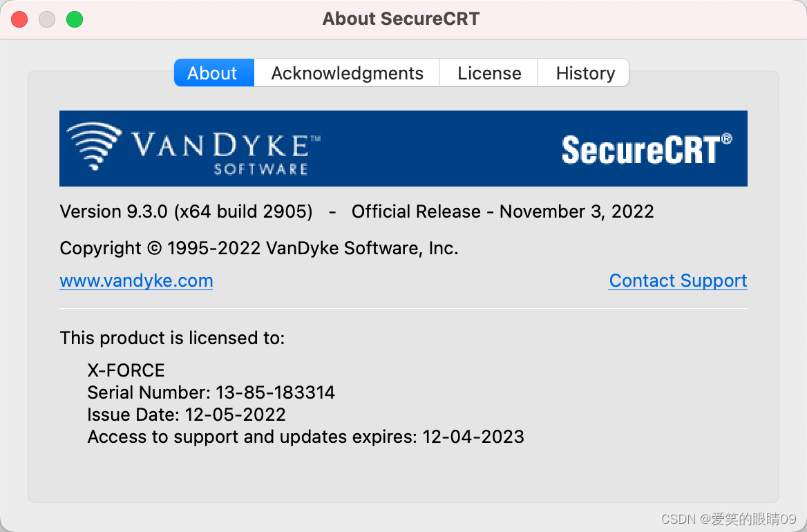Viewport: 807px width, 532px height.
Task: Click the SecureCRT wordmark in the banner
Action: (639, 149)
